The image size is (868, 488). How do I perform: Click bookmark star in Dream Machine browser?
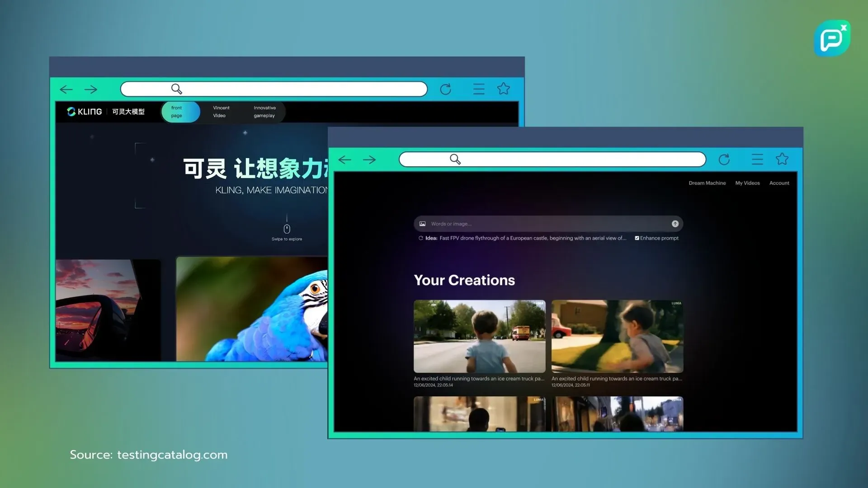point(782,159)
